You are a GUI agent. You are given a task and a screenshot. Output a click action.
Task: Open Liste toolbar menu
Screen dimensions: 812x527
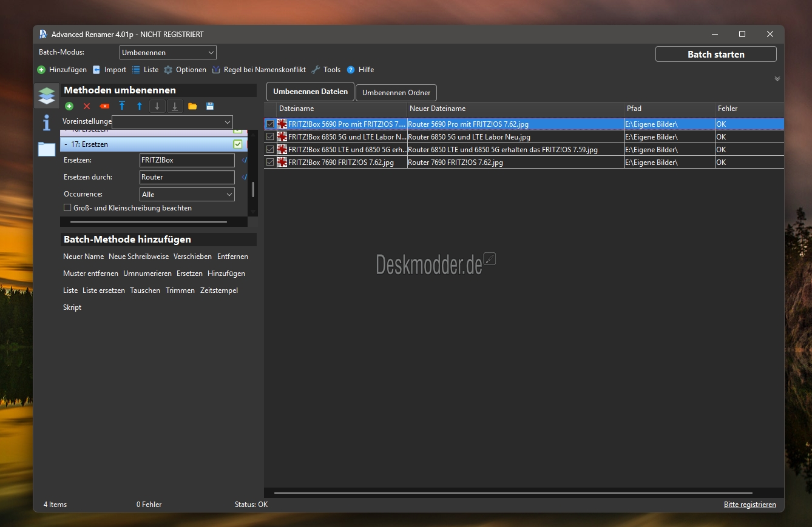point(145,70)
